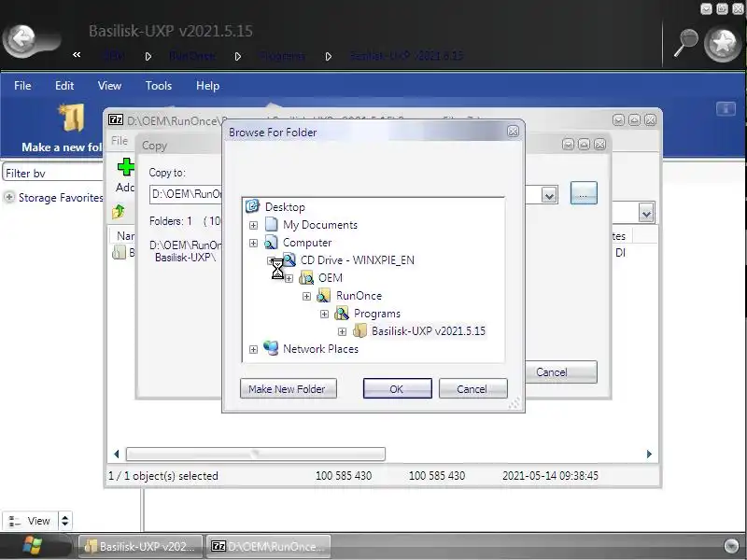Open the 7-Zip address bar dropdown
The height and width of the screenshot is (560, 747).
point(646,213)
